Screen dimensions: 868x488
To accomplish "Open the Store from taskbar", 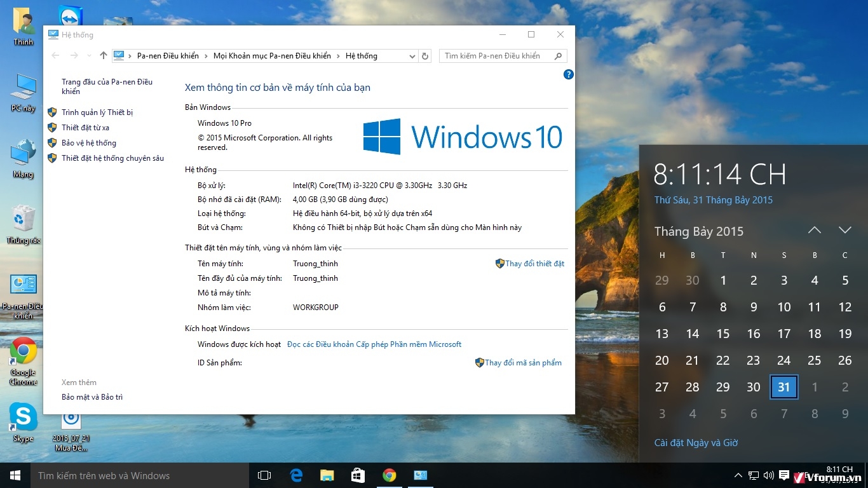I will pos(358,475).
